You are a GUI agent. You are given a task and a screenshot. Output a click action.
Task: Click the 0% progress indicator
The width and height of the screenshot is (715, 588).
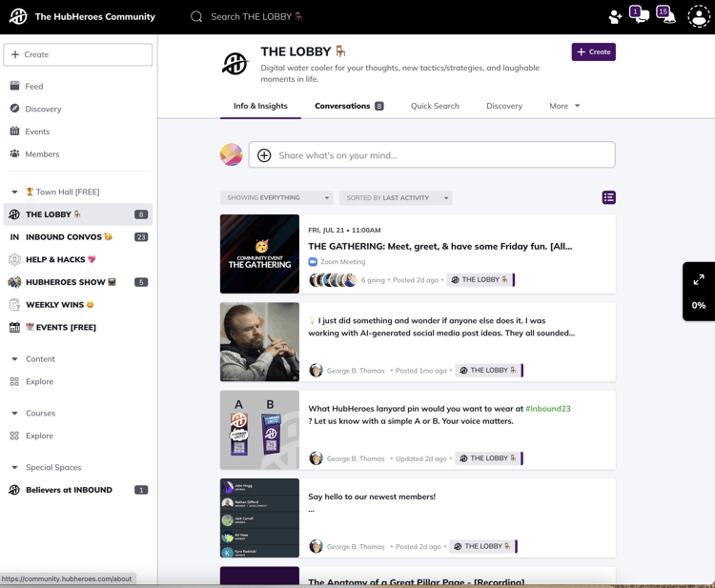699,305
